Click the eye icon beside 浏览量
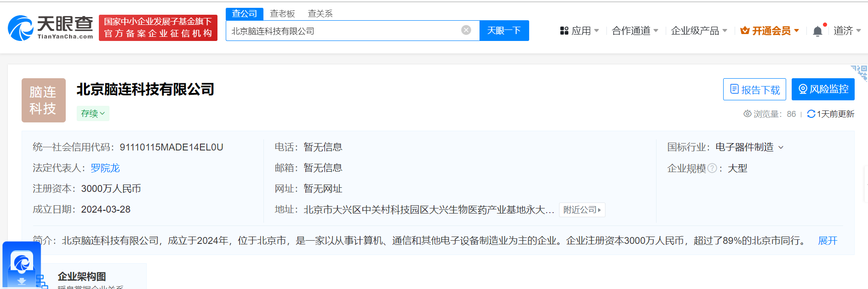Screen dimensions: 868x289 pos(747,114)
